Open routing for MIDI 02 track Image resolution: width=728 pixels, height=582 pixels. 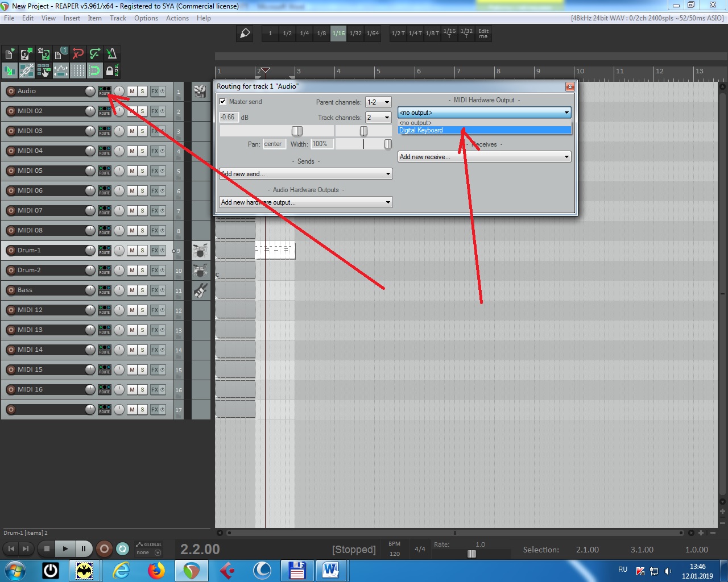(x=105, y=111)
